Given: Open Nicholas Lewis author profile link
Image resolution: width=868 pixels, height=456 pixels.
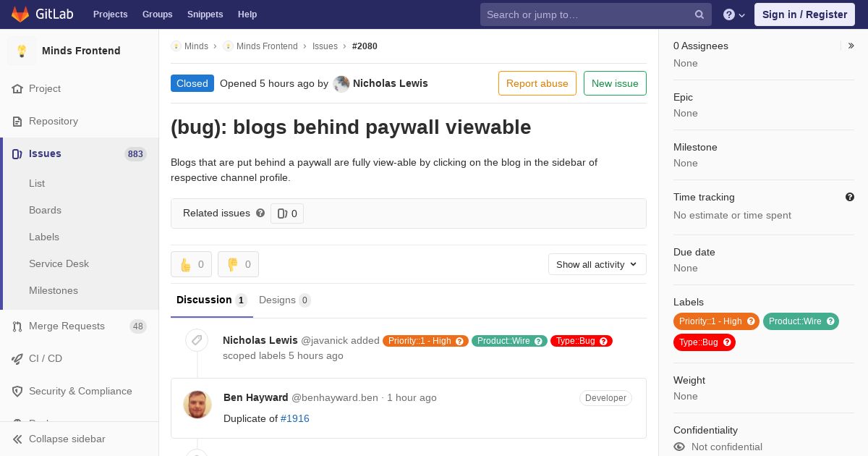Looking at the screenshot, I should coord(391,83).
